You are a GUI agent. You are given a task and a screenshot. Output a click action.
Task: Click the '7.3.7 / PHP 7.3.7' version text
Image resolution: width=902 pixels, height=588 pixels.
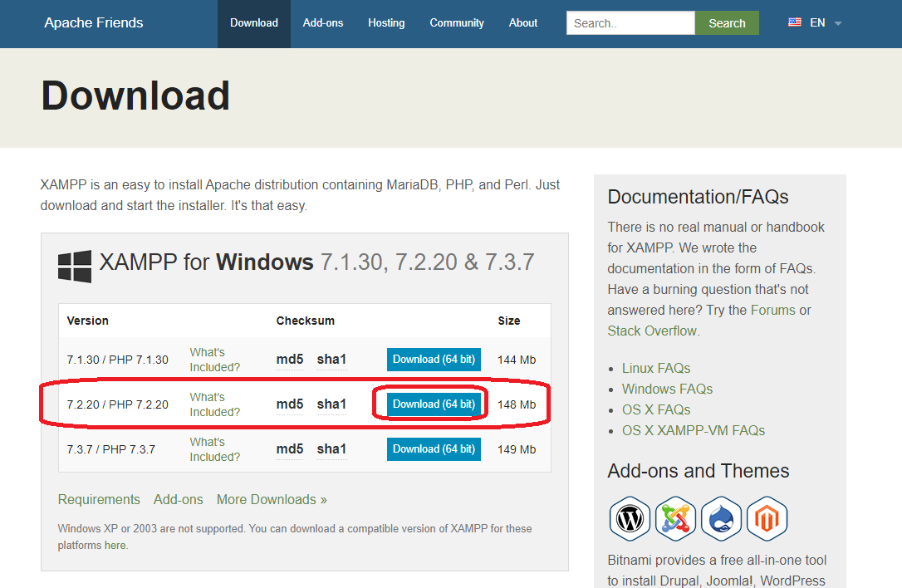click(x=111, y=449)
